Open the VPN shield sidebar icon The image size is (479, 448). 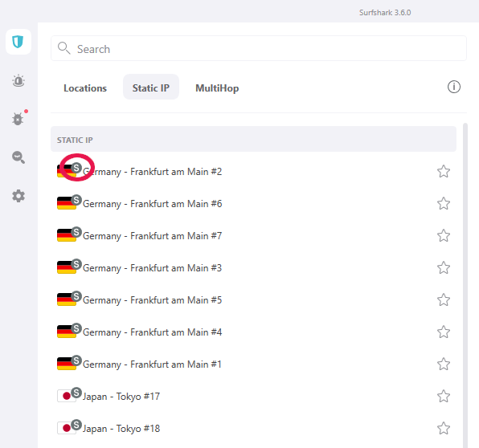pos(18,42)
